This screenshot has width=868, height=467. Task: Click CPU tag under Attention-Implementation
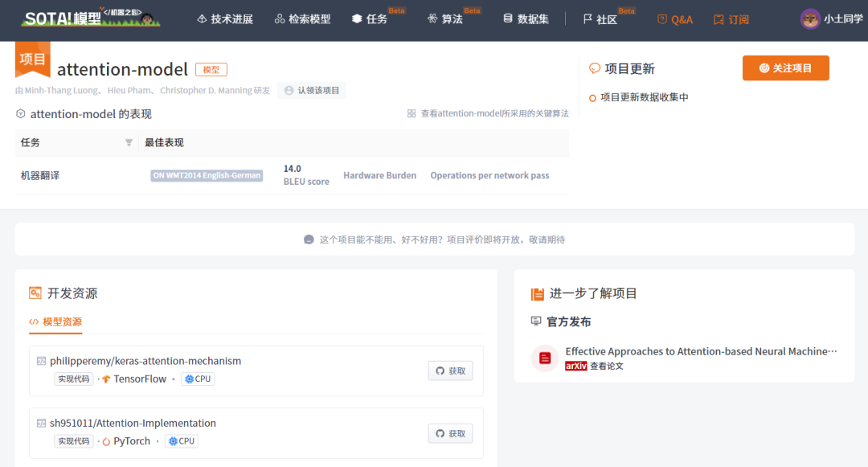pyautogui.click(x=182, y=441)
